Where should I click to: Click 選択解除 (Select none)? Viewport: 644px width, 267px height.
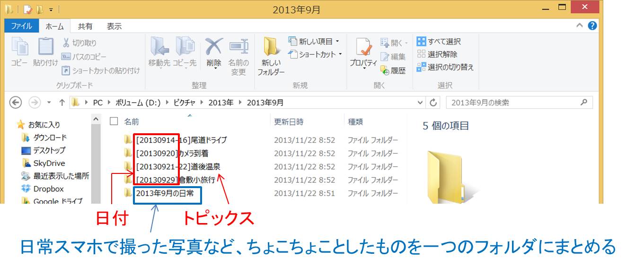click(x=437, y=54)
